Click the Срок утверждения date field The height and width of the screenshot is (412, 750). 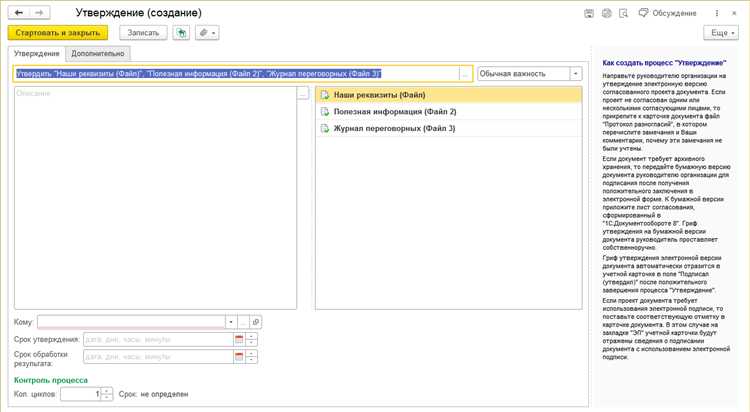pos(158,339)
